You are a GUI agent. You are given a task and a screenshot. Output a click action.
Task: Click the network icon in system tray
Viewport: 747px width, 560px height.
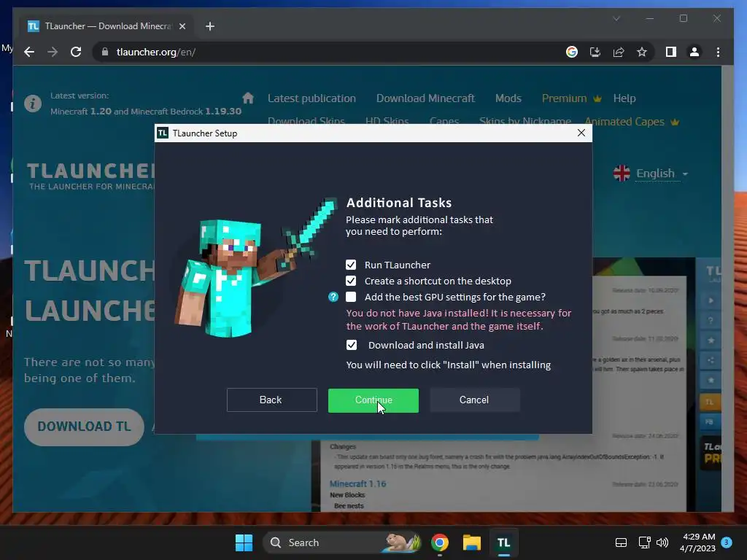[x=645, y=542]
